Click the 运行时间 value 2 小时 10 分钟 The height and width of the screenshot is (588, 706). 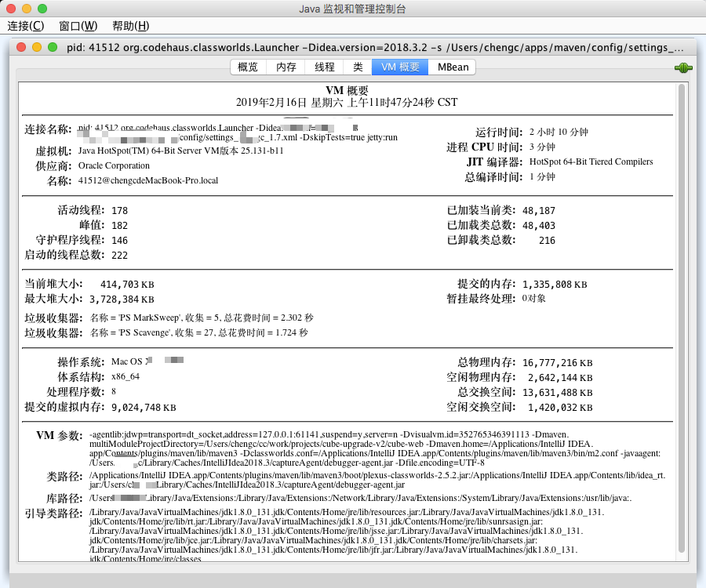(x=559, y=132)
